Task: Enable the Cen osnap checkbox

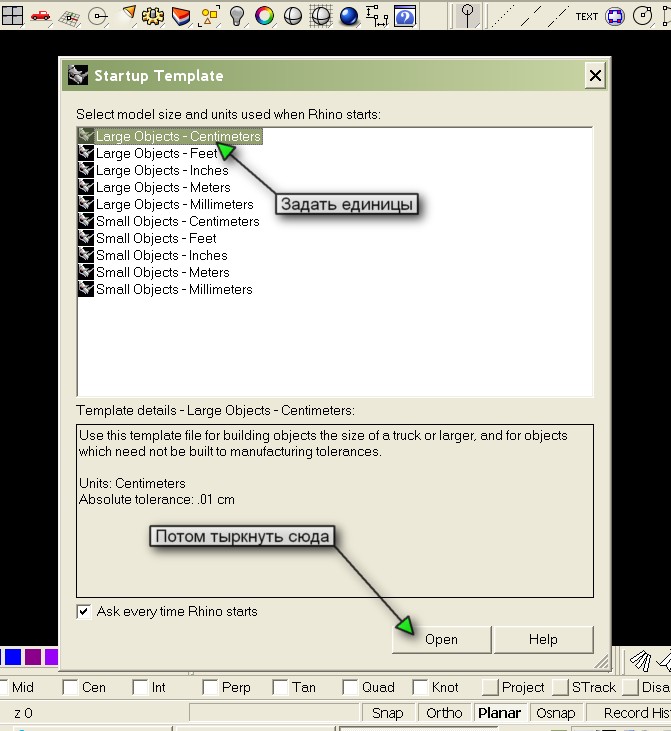Action: (70, 687)
